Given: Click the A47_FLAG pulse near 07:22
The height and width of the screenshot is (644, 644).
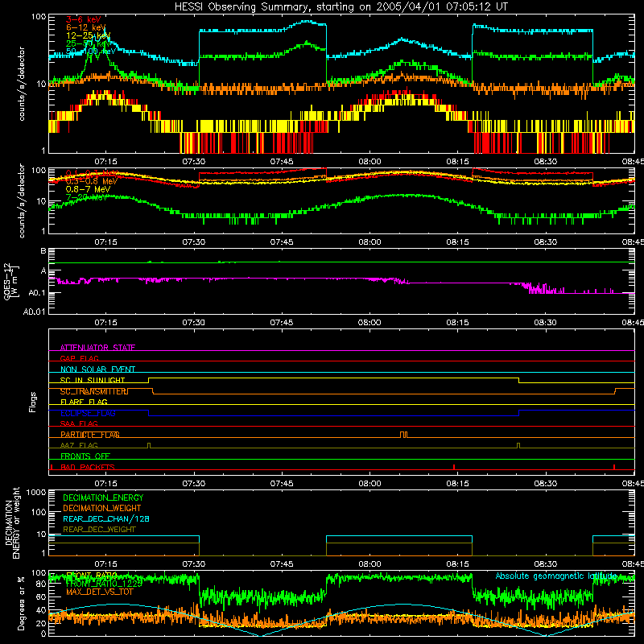Looking at the screenshot, I should point(149,446).
